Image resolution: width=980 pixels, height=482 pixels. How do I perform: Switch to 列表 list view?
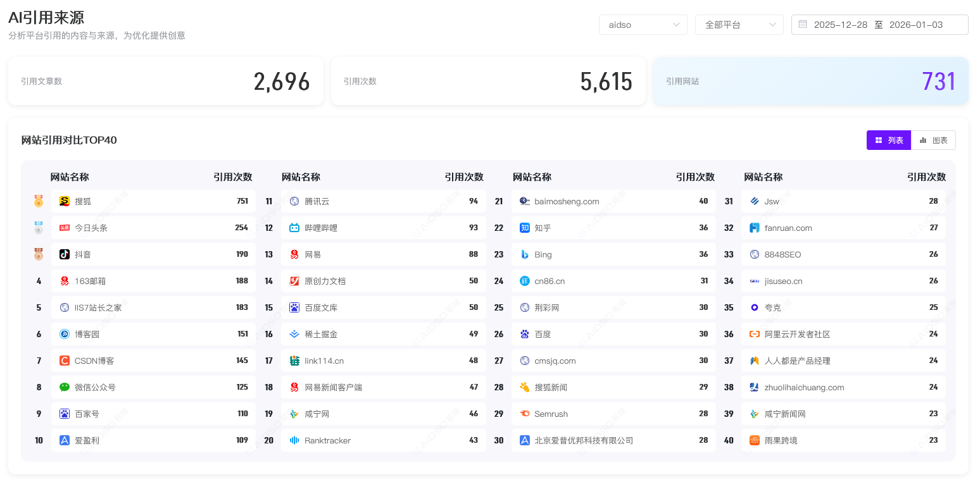889,140
